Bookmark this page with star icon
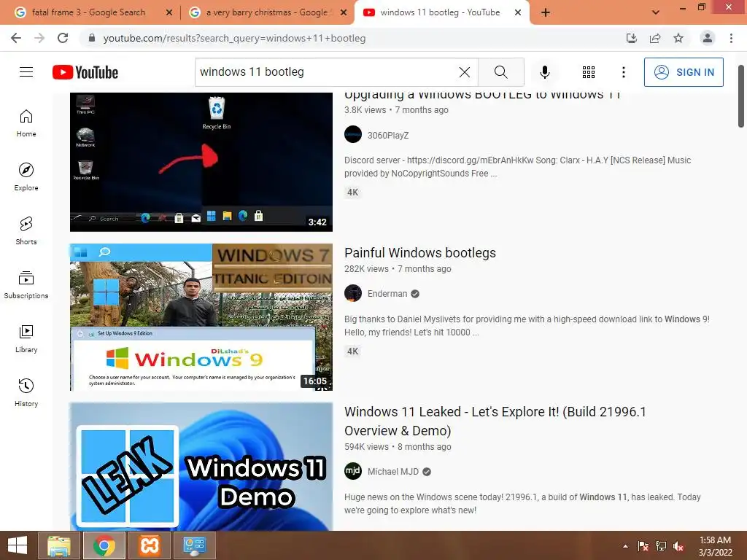 [678, 38]
